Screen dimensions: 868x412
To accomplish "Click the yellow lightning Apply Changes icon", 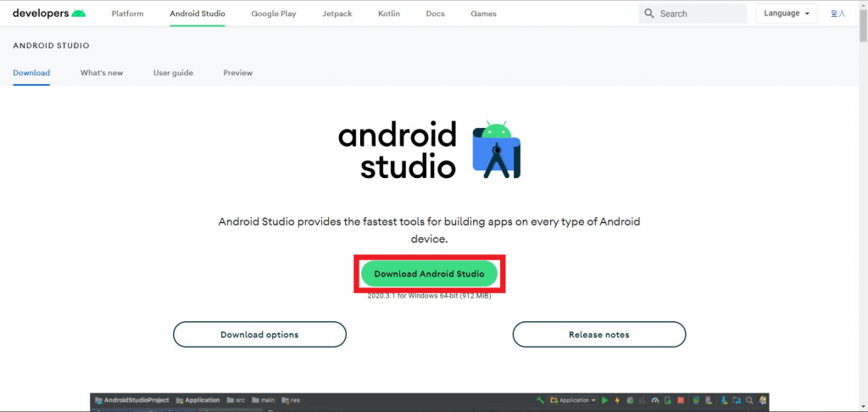I will [617, 400].
